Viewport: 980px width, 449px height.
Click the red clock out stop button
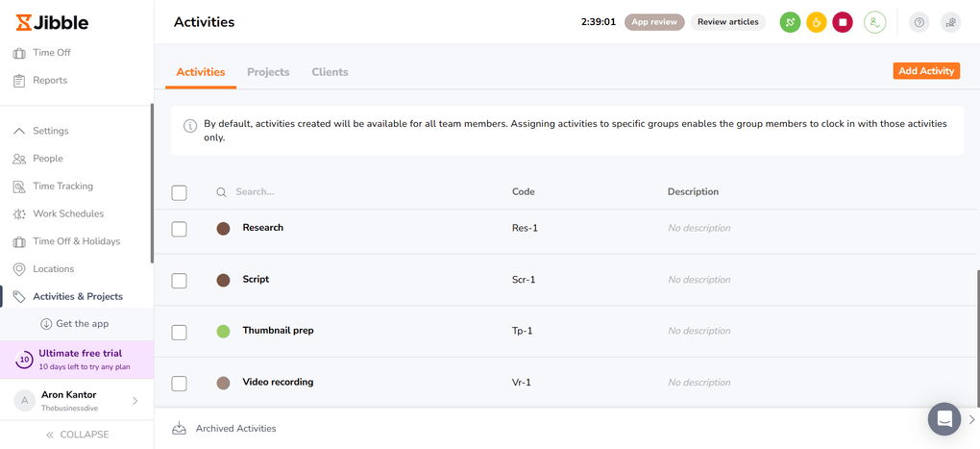[x=843, y=22]
